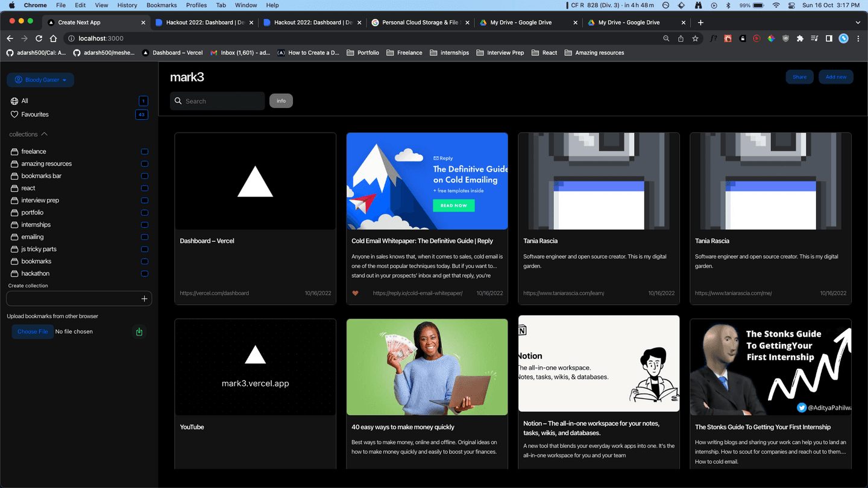
Task: Bookmark this page with the star icon
Action: (695, 38)
